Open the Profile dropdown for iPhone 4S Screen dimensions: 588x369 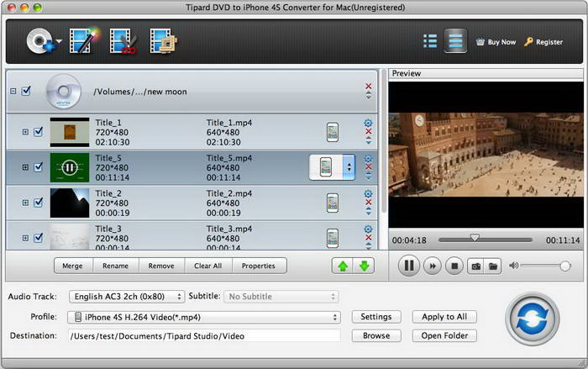coord(206,317)
